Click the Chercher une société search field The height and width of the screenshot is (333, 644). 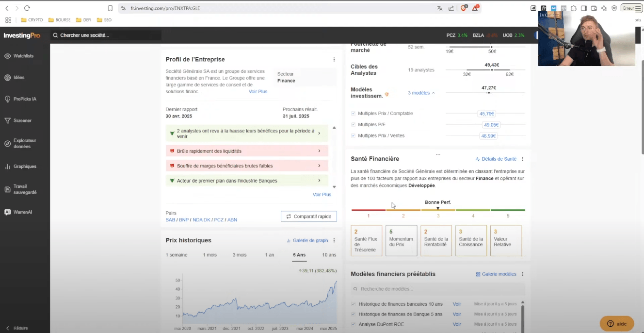(x=106, y=35)
